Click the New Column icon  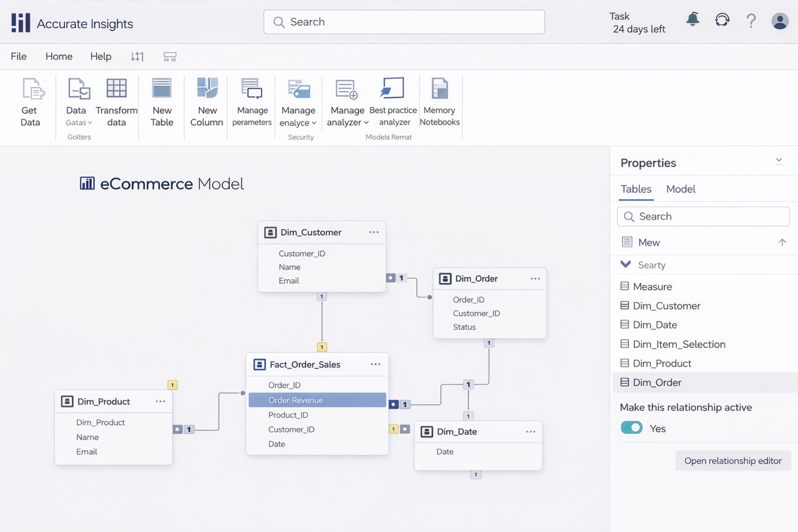(x=207, y=88)
